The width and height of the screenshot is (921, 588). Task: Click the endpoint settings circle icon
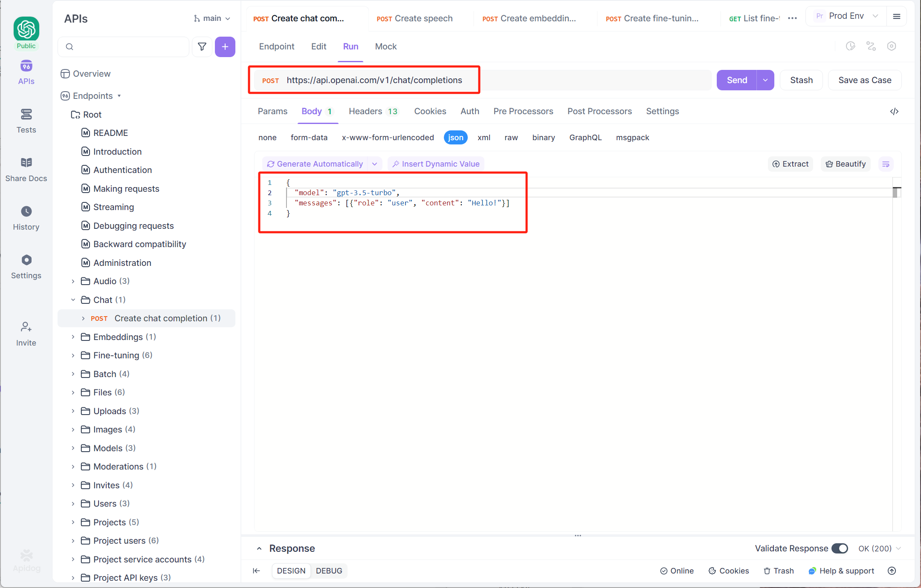892,46
